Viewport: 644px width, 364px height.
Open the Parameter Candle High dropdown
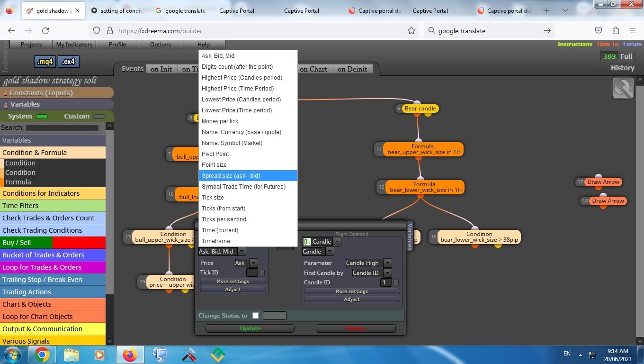coord(368,263)
